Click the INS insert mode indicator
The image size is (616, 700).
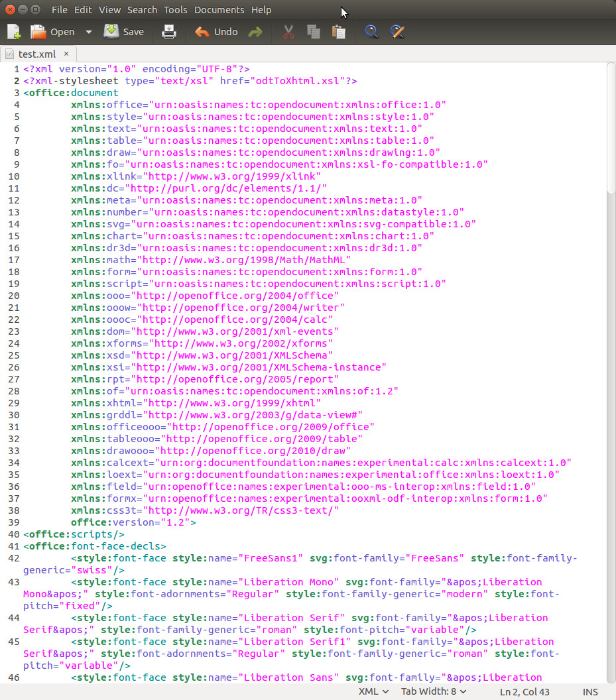(x=590, y=692)
